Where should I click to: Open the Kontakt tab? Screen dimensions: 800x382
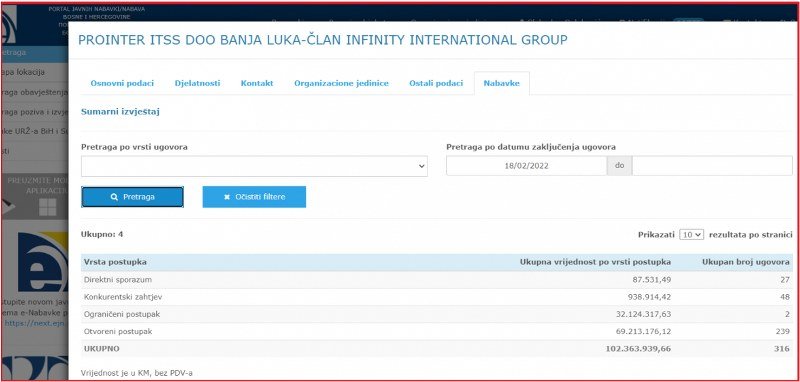click(257, 83)
